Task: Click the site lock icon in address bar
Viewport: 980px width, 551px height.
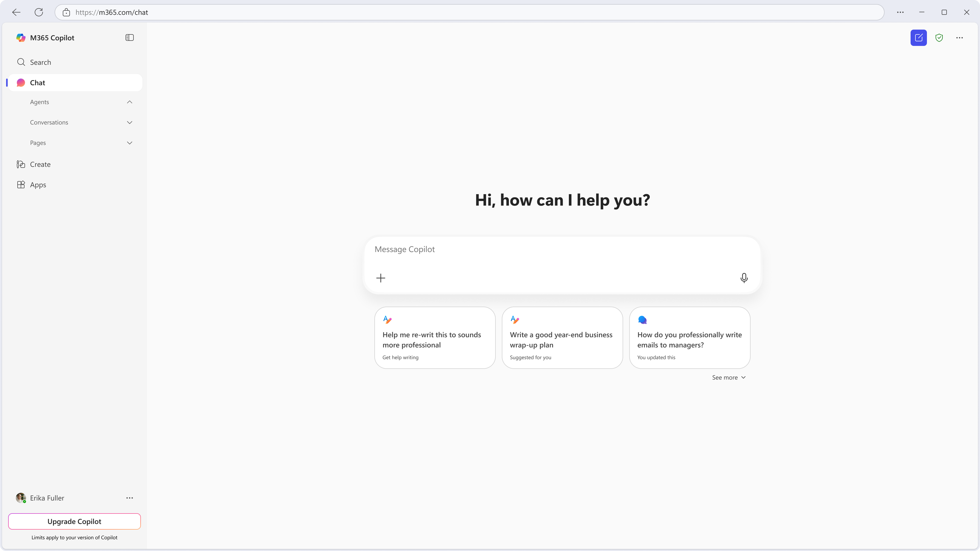Action: tap(66, 12)
